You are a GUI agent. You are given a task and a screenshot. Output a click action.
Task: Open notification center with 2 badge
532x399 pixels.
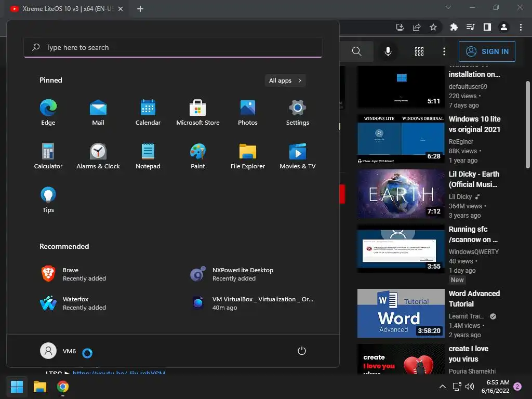point(517,387)
